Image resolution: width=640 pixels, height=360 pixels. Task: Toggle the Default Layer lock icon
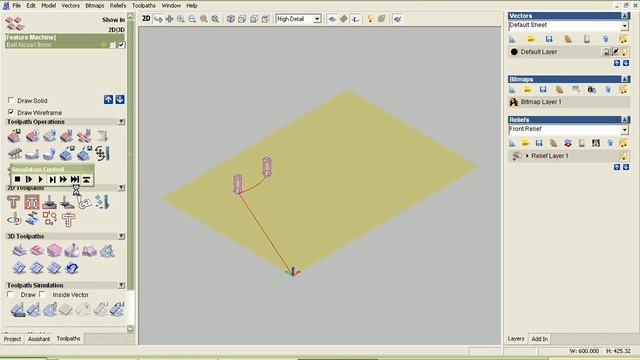[x=607, y=52]
